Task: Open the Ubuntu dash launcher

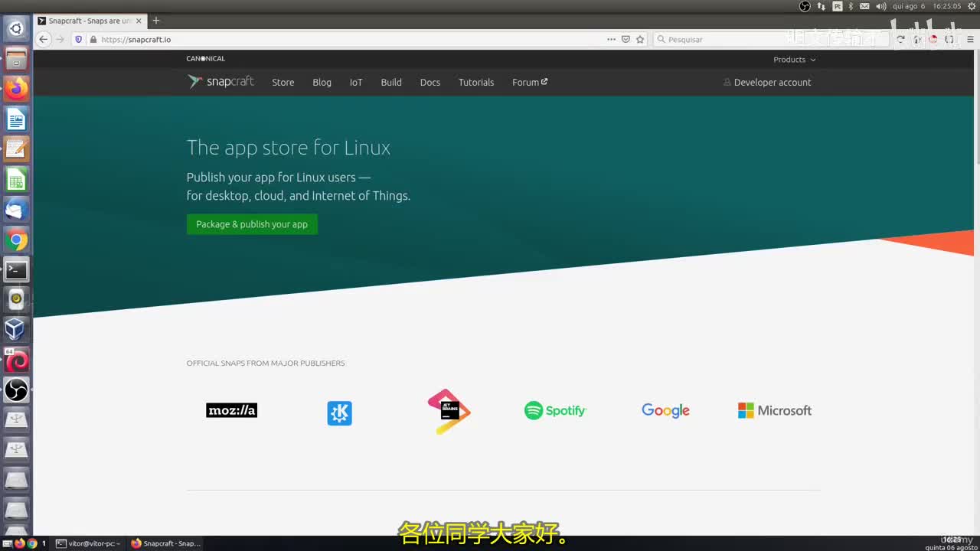Action: (16, 29)
